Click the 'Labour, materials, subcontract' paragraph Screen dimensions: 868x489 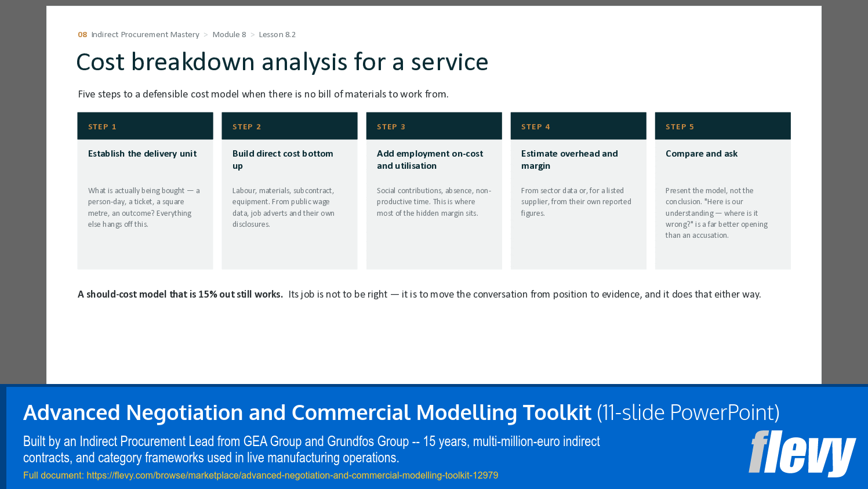point(284,207)
